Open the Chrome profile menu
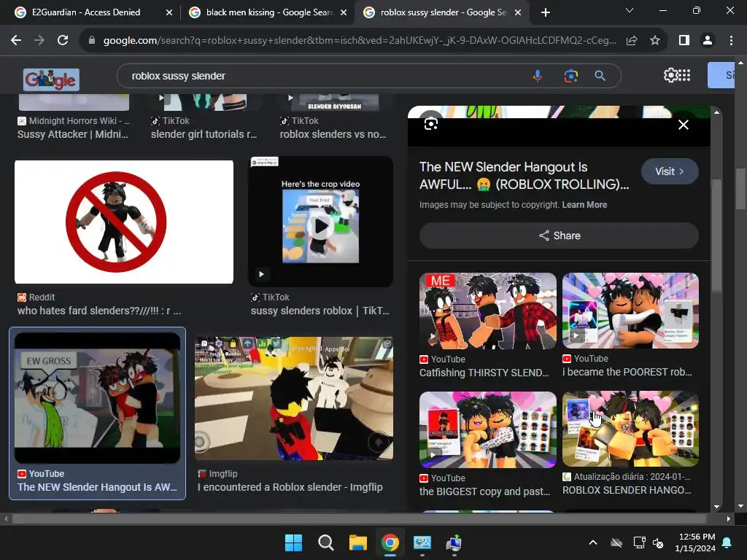Viewport: 747px width, 560px height. coord(708,41)
